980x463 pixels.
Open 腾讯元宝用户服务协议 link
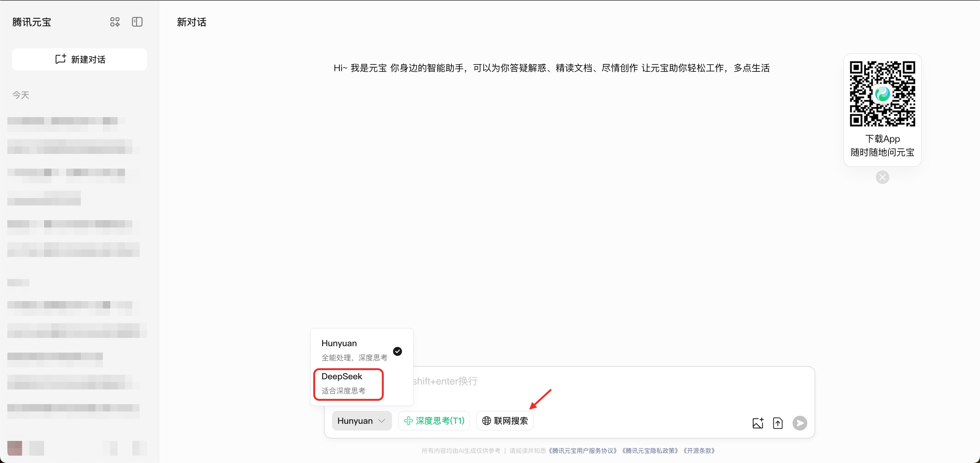(x=582, y=451)
